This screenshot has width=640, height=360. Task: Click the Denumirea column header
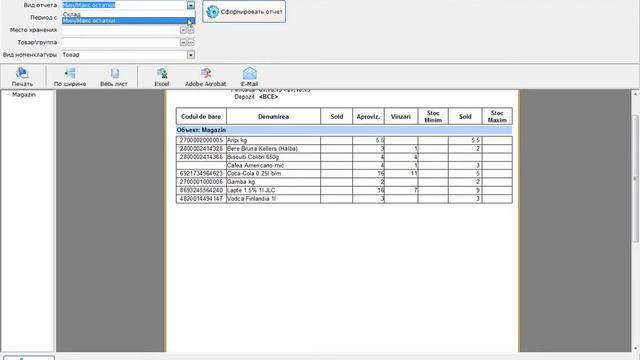click(x=273, y=116)
